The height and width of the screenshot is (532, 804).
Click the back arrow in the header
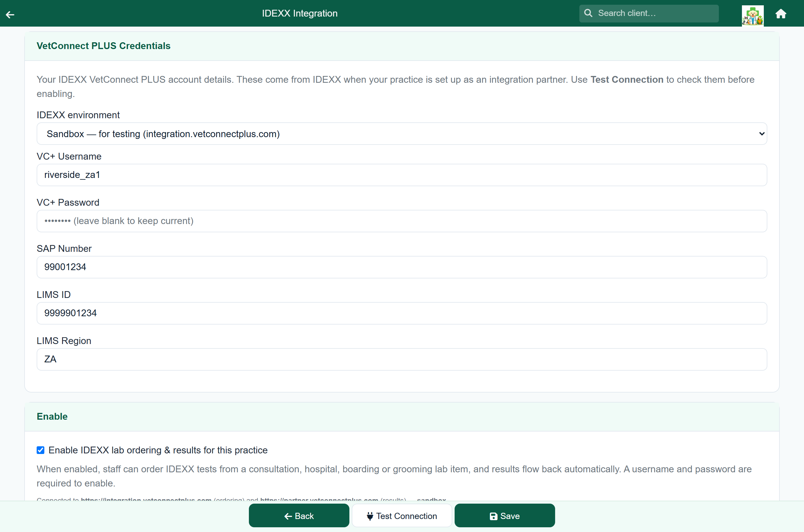[10, 14]
